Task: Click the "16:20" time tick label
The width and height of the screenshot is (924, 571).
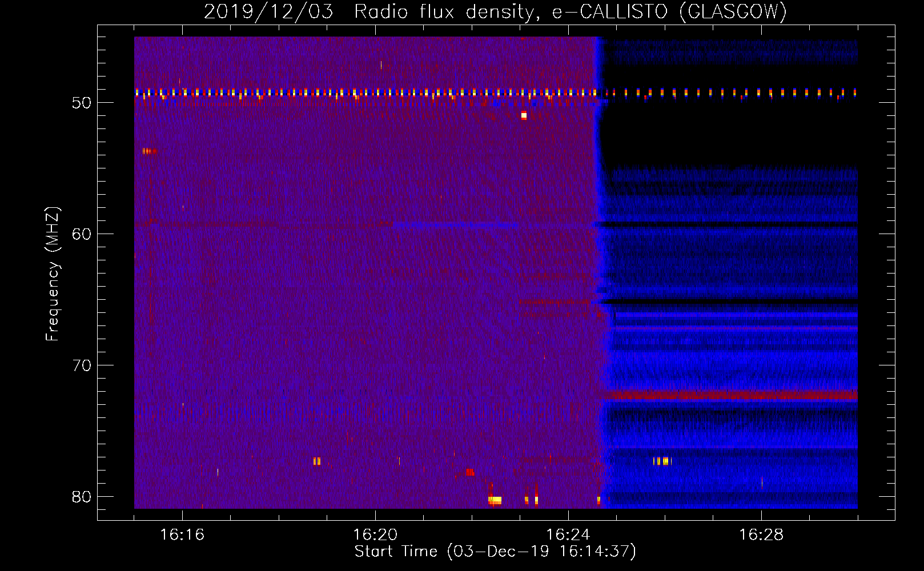Action: pyautogui.click(x=375, y=535)
